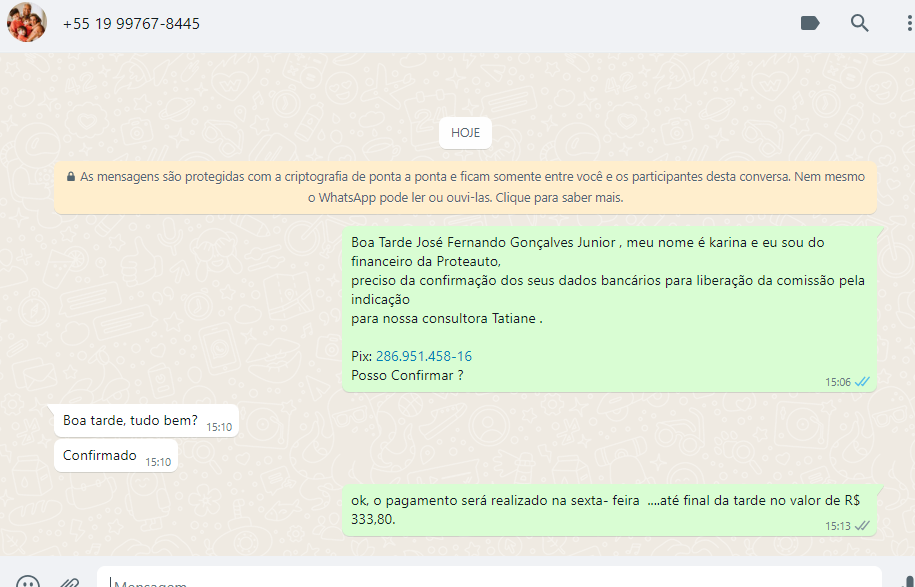This screenshot has width=915, height=587.
Task: Click the lock icon in encryption notice
Action: tap(71, 177)
